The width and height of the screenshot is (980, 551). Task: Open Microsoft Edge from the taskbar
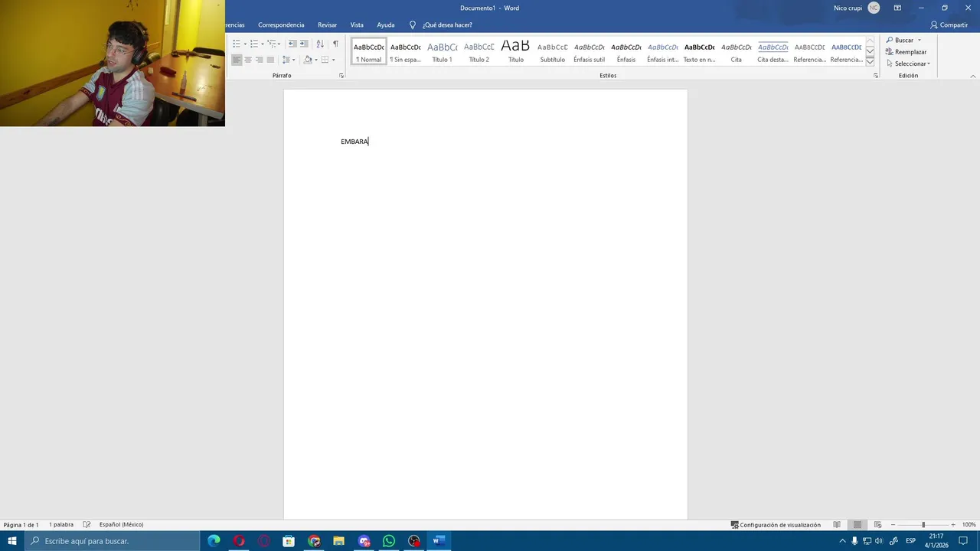[x=214, y=541]
